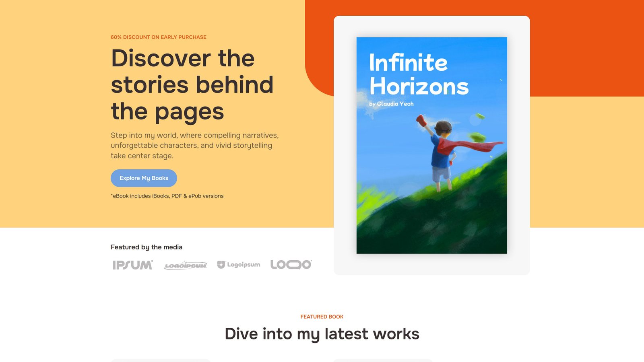The width and height of the screenshot is (644, 362).
Task: Click the Explore My Books button
Action: [144, 178]
